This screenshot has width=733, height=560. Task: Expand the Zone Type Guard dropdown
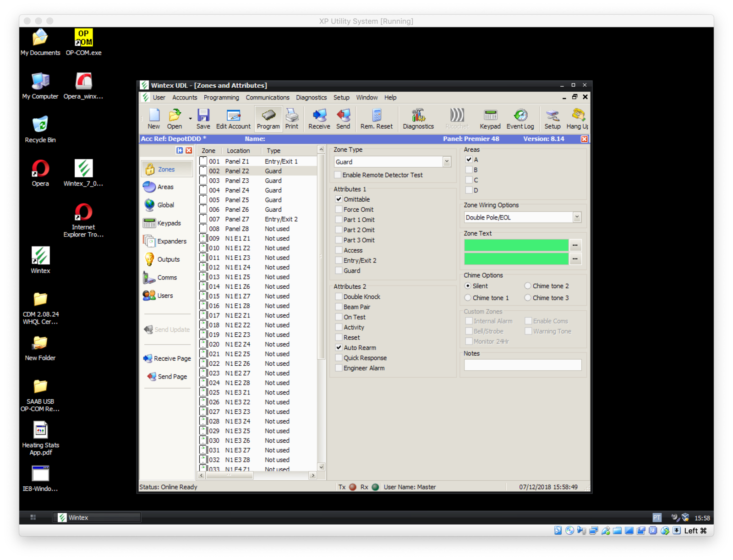(447, 162)
